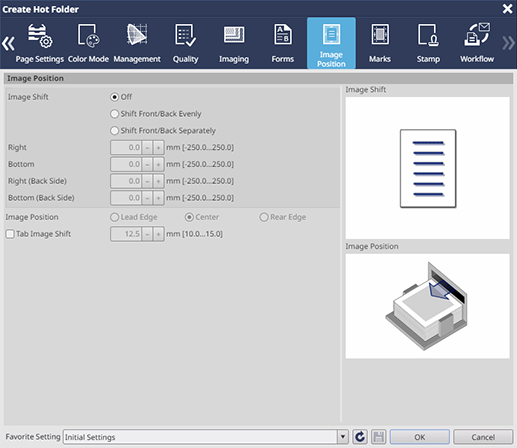Switch to the Management tab
Image resolution: width=517 pixels, height=448 pixels.
point(137,43)
